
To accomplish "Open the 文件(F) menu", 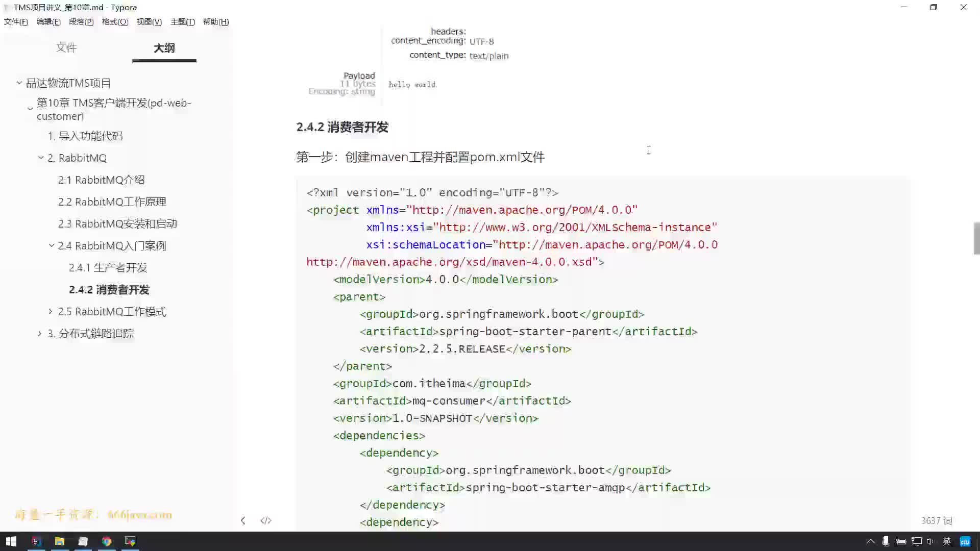I will [x=16, y=22].
